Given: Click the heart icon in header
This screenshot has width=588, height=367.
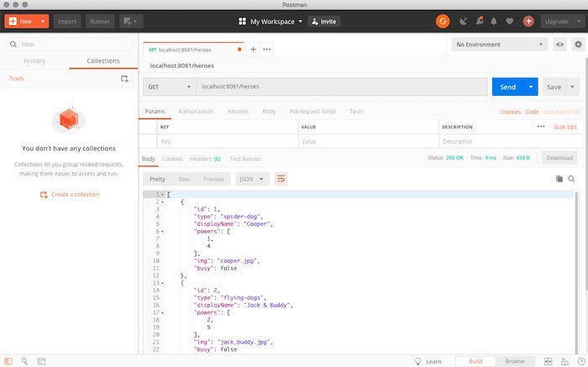Looking at the screenshot, I should [x=509, y=21].
